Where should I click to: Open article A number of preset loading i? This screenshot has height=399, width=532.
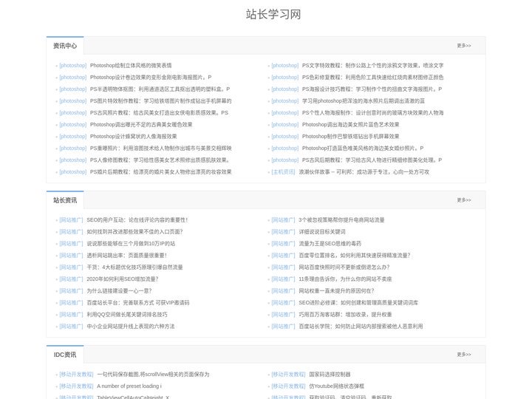click(129, 386)
